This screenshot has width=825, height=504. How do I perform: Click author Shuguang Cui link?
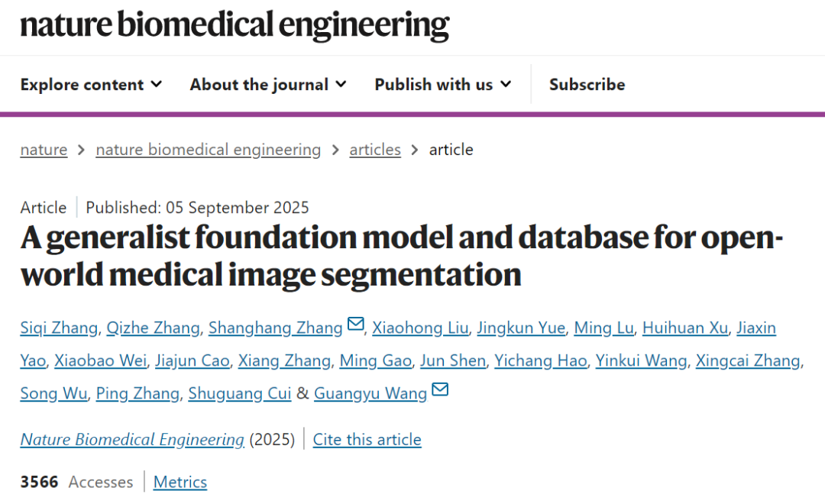[239, 394]
